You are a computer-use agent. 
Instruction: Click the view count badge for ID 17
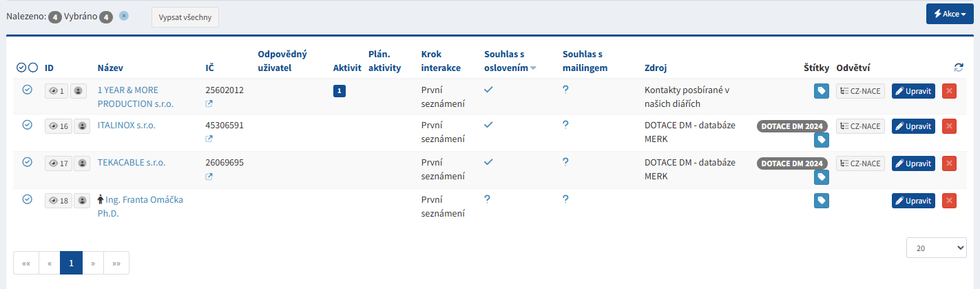pyautogui.click(x=56, y=163)
